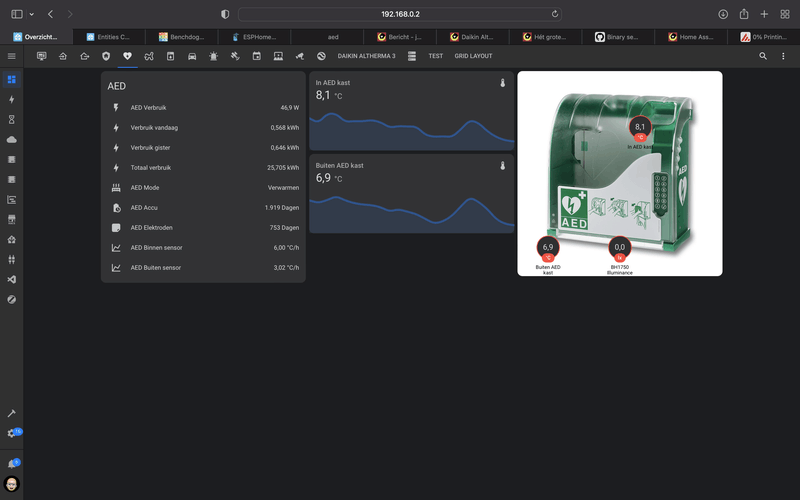The height and width of the screenshot is (500, 800).
Task: Open the AED Buiten sensor row
Action: (x=203, y=267)
